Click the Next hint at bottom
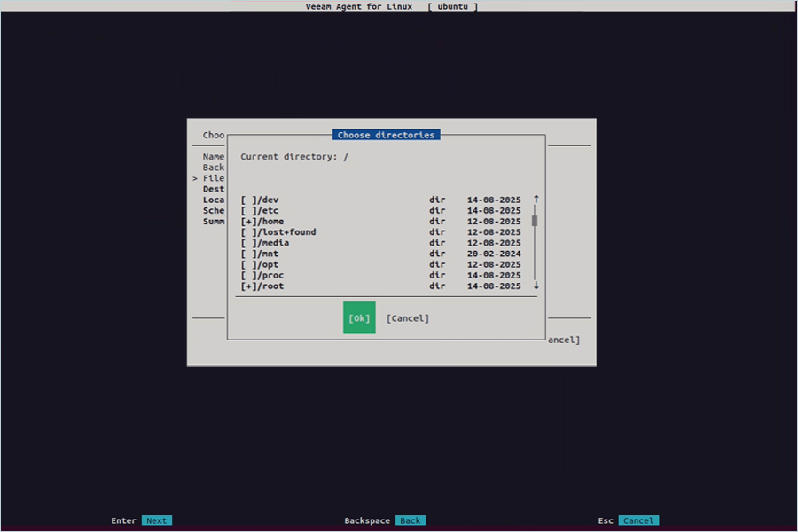 157,520
